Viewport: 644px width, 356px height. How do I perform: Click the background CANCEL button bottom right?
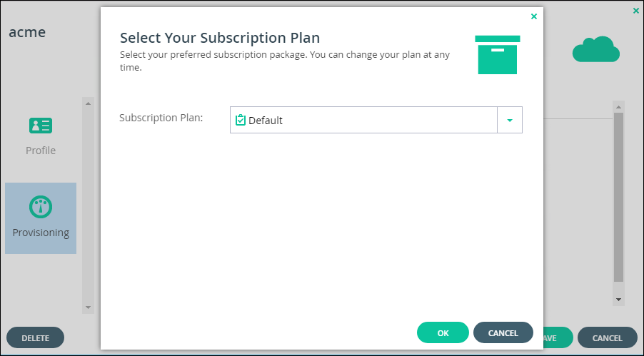click(607, 337)
